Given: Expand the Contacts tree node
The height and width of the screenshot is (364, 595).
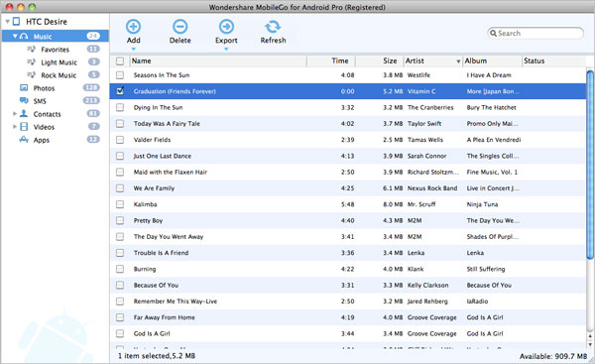Looking at the screenshot, I should coord(15,113).
